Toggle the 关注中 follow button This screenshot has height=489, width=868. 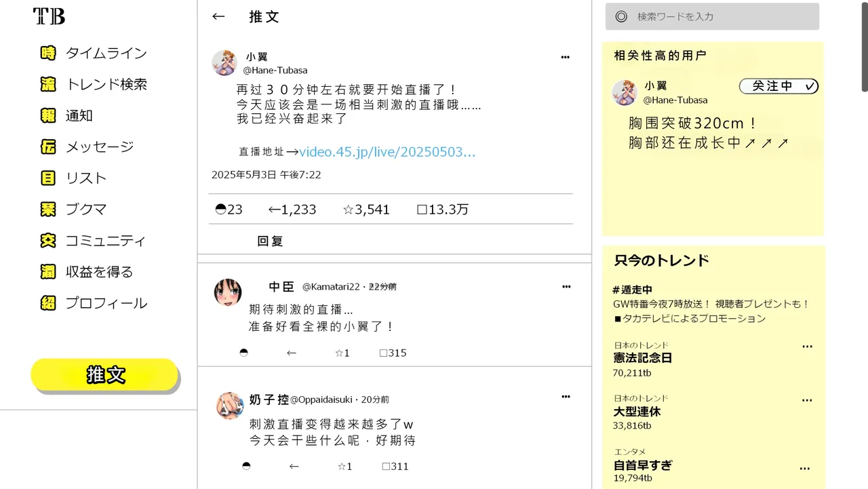778,86
